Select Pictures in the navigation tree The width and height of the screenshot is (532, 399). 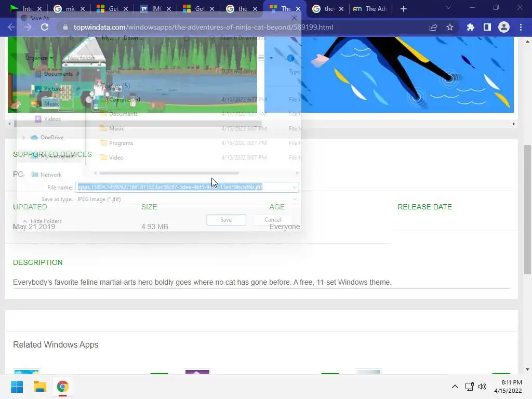click(x=54, y=88)
